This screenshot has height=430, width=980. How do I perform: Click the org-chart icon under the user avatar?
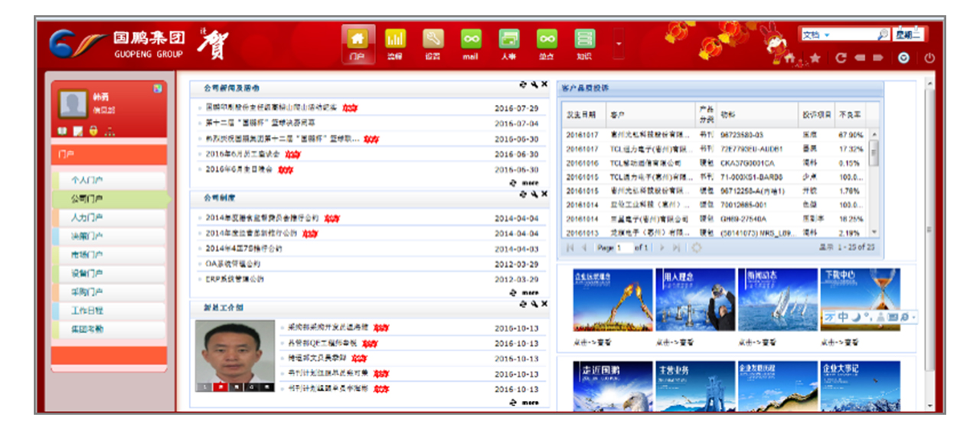coord(109,131)
